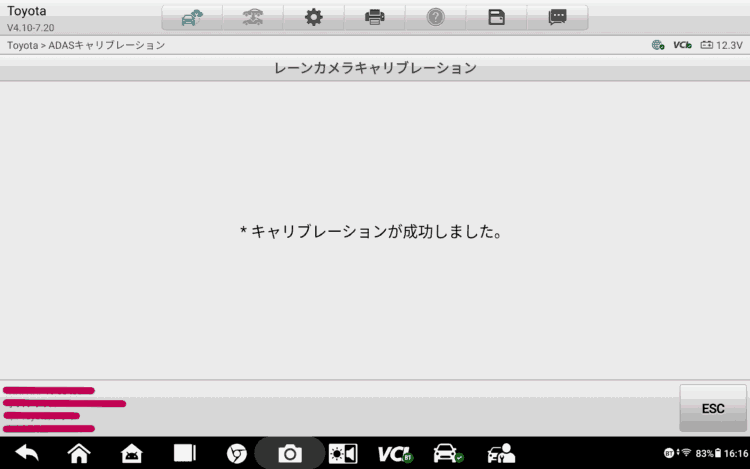Open the car and person service icon
This screenshot has height=469, width=750.
(x=500, y=453)
